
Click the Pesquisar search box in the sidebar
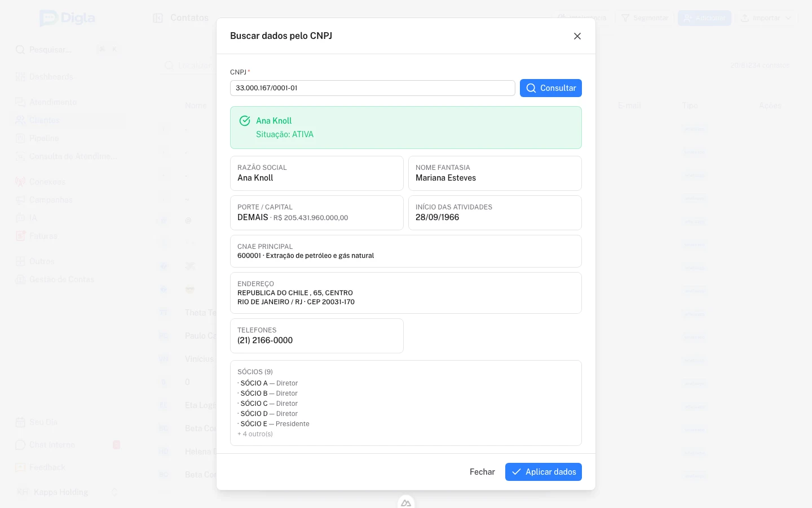coord(68,50)
